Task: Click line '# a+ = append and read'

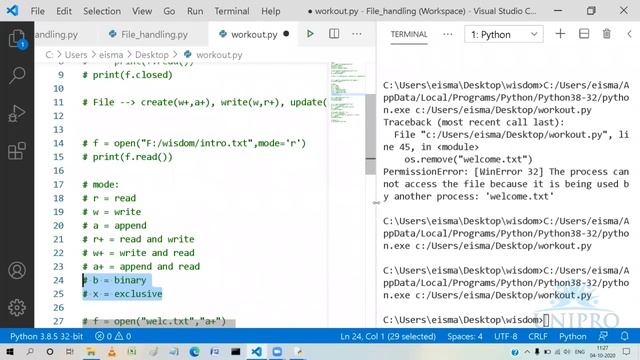Action: pyautogui.click(x=141, y=267)
